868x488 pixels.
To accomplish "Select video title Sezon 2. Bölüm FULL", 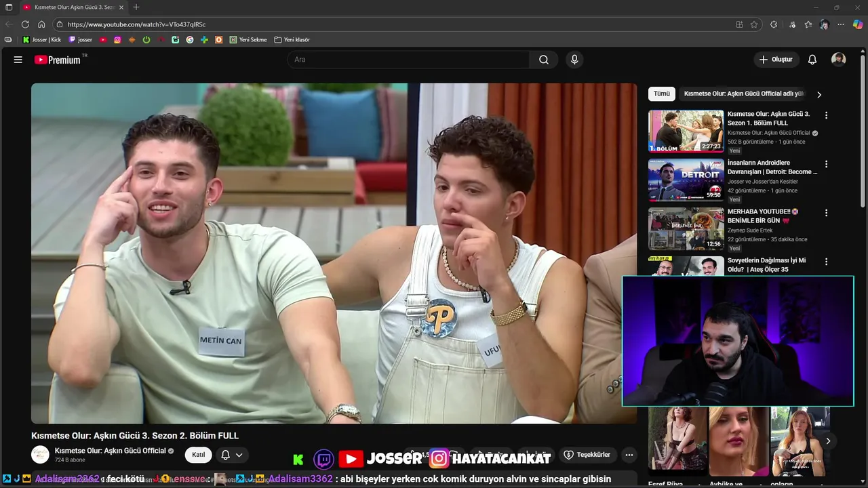I will tap(135, 436).
